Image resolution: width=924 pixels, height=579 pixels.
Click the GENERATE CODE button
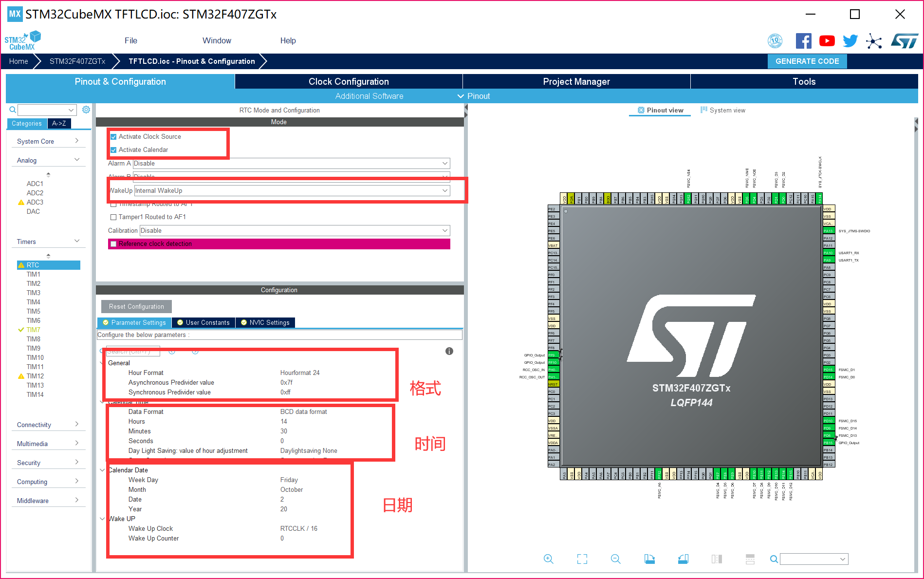(807, 61)
